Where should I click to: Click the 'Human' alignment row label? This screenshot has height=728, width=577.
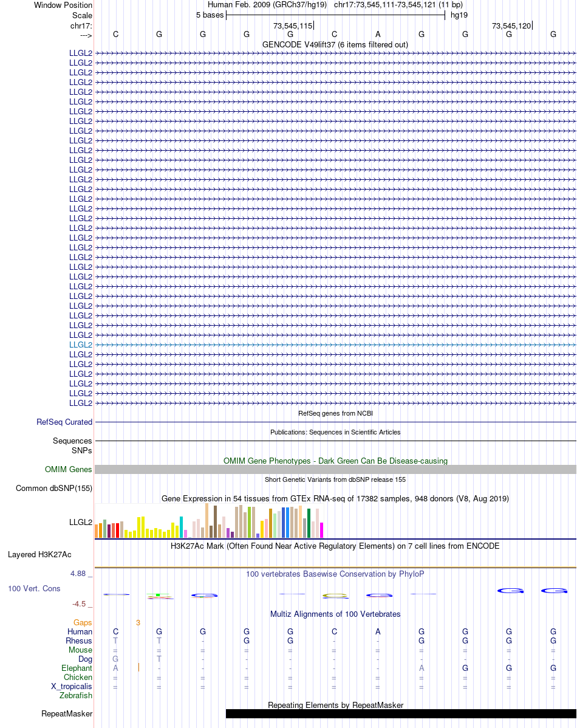pyautogui.click(x=80, y=632)
